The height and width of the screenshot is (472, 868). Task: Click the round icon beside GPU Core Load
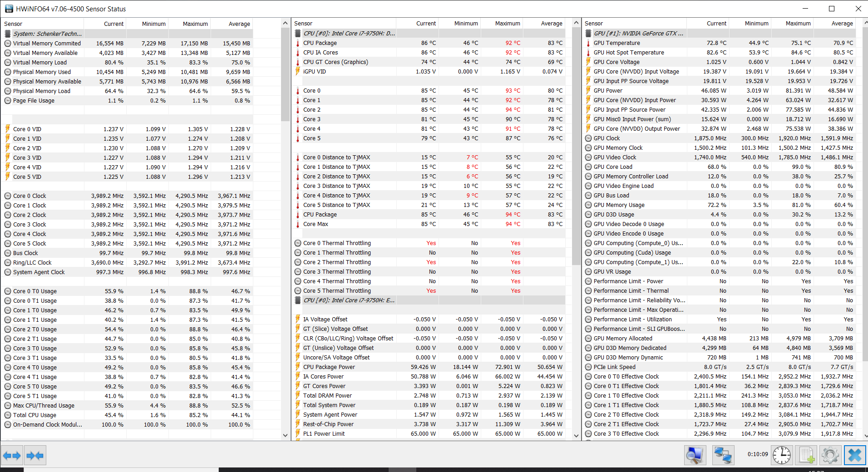(588, 167)
